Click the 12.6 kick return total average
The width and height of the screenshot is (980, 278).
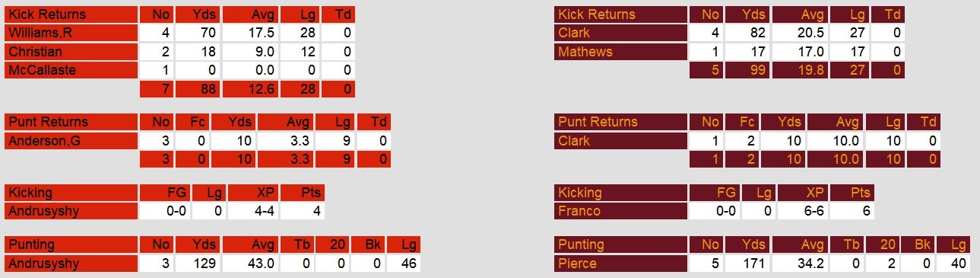coord(250,89)
